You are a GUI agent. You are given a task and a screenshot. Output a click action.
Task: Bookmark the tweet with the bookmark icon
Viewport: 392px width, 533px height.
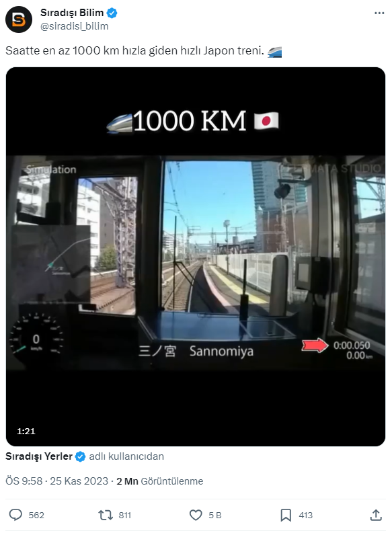click(286, 515)
